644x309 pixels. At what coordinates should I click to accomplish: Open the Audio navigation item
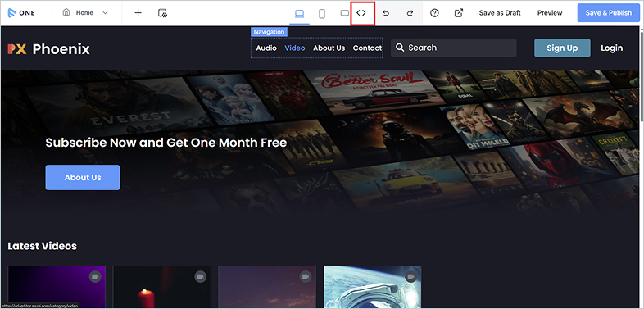pos(266,48)
